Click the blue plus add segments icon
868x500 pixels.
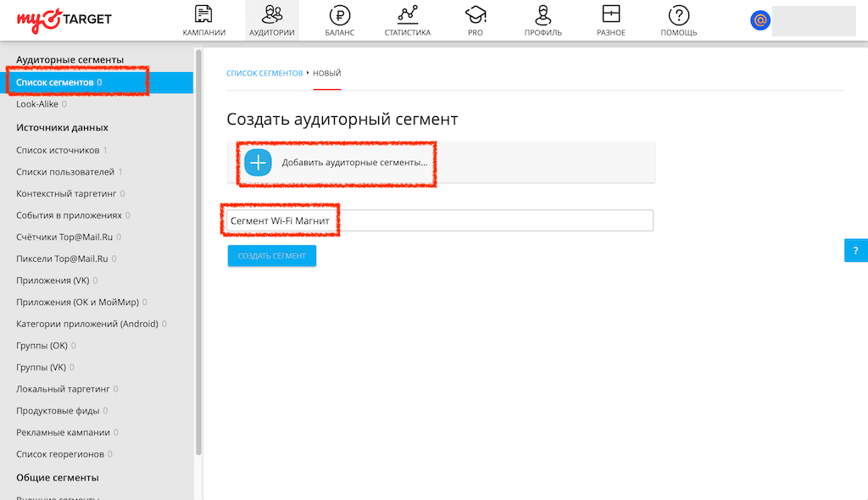click(x=258, y=162)
